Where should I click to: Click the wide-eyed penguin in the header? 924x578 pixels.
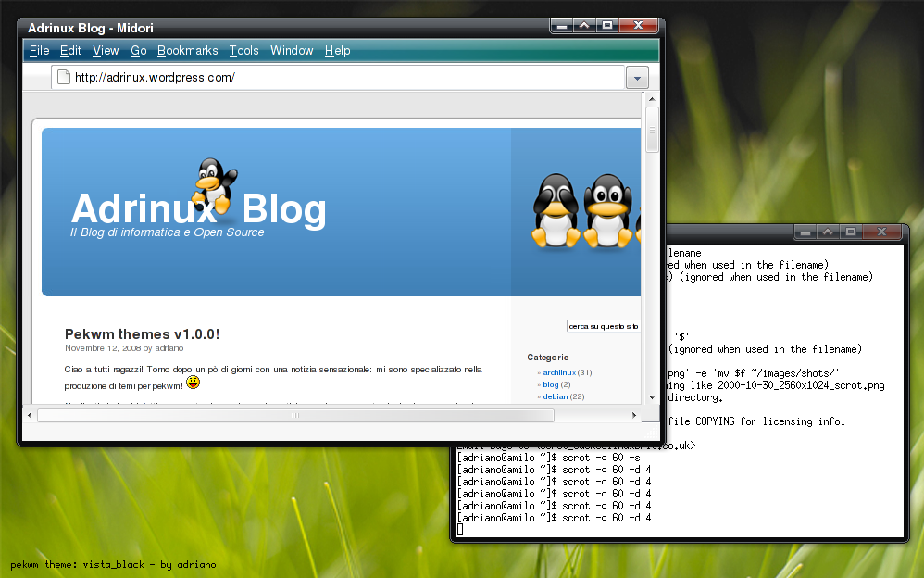click(x=607, y=210)
